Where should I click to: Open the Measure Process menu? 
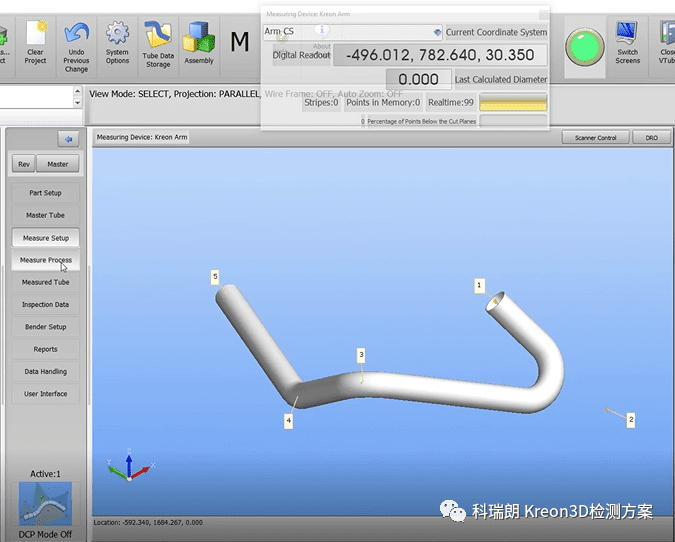click(x=46, y=260)
